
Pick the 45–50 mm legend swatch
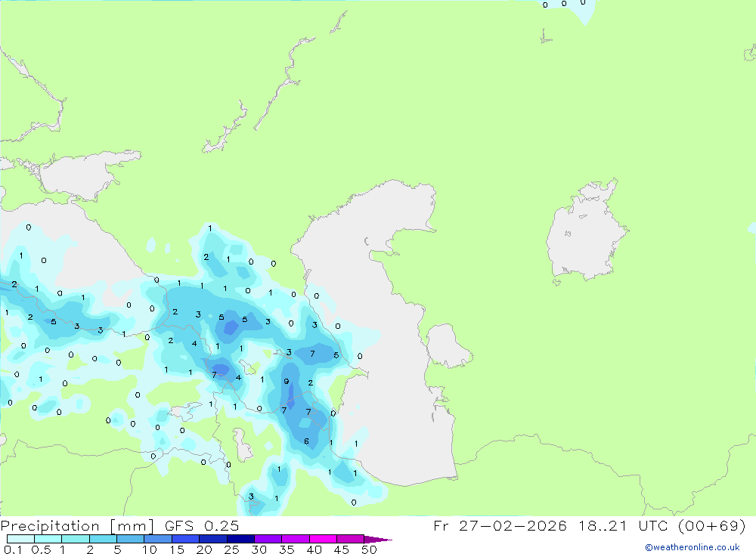tap(351, 539)
